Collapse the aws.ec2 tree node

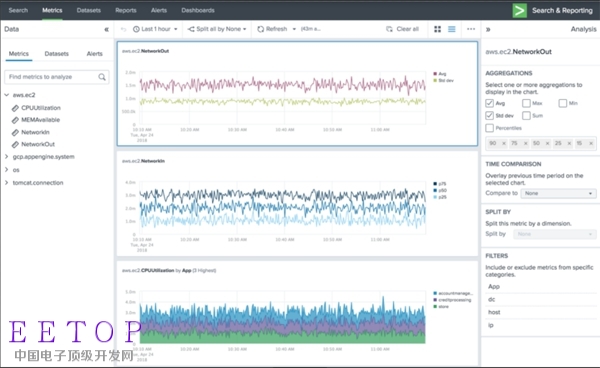point(7,95)
